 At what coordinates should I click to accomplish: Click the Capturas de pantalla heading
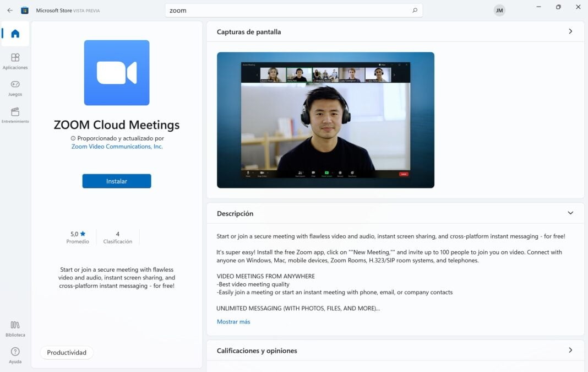(x=249, y=32)
